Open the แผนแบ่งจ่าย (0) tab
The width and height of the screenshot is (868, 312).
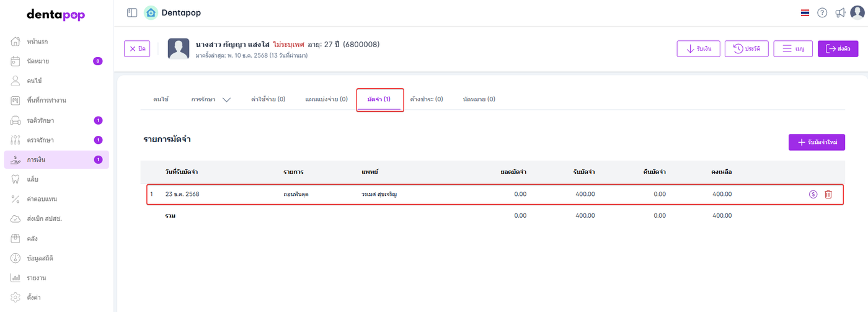click(326, 99)
